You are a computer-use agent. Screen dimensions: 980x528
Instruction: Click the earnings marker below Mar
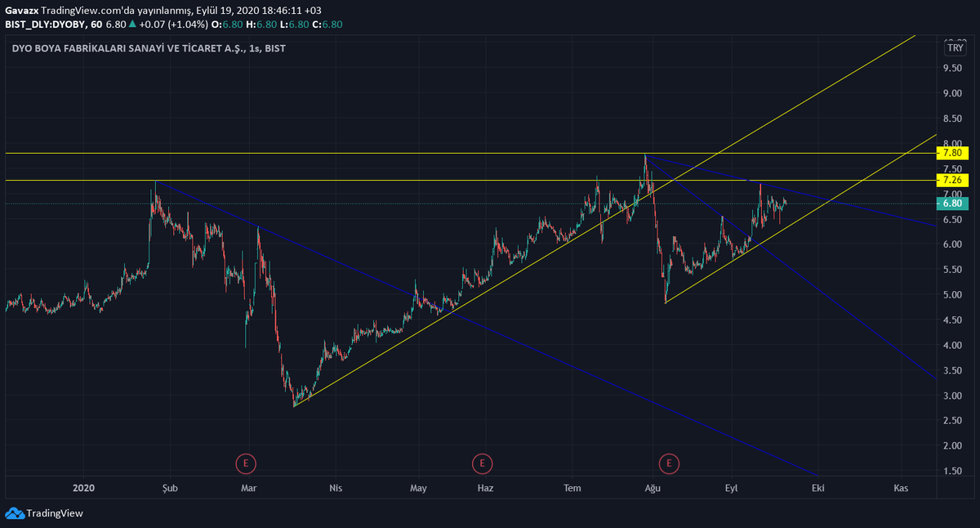[246, 464]
